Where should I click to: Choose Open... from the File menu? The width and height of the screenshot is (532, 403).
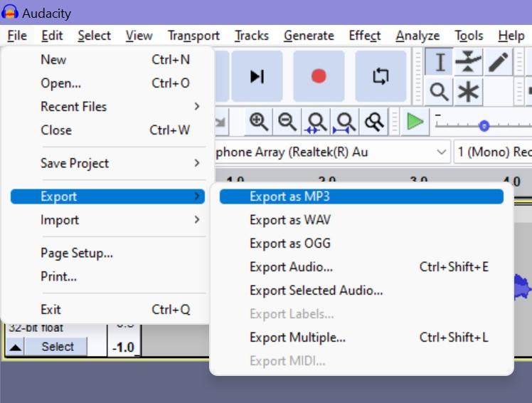pos(107,83)
